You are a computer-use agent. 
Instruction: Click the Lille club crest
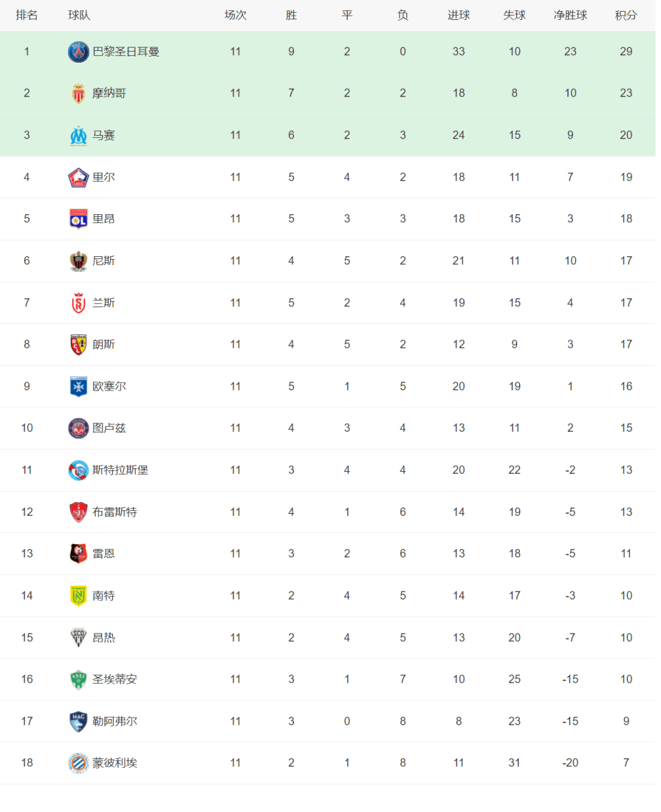point(78,178)
